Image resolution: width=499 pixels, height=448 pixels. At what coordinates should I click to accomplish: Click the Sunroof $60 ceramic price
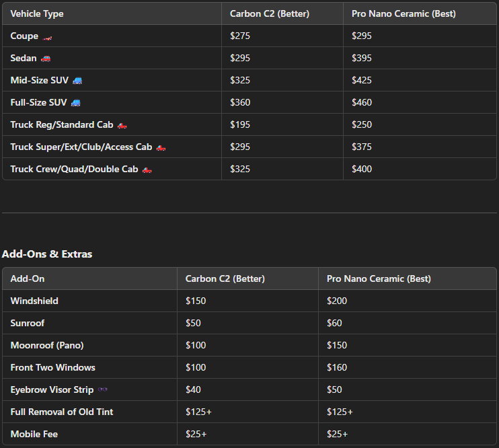coord(334,323)
